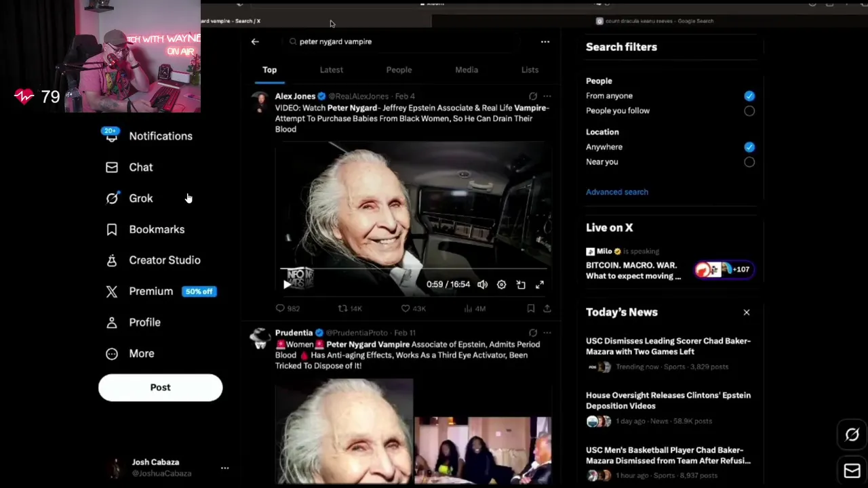The image size is (868, 488).
Task: Switch to the Media tab
Action: pos(467,70)
